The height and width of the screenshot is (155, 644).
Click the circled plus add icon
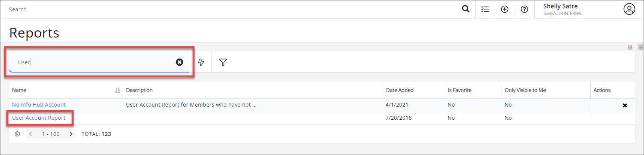click(x=505, y=9)
